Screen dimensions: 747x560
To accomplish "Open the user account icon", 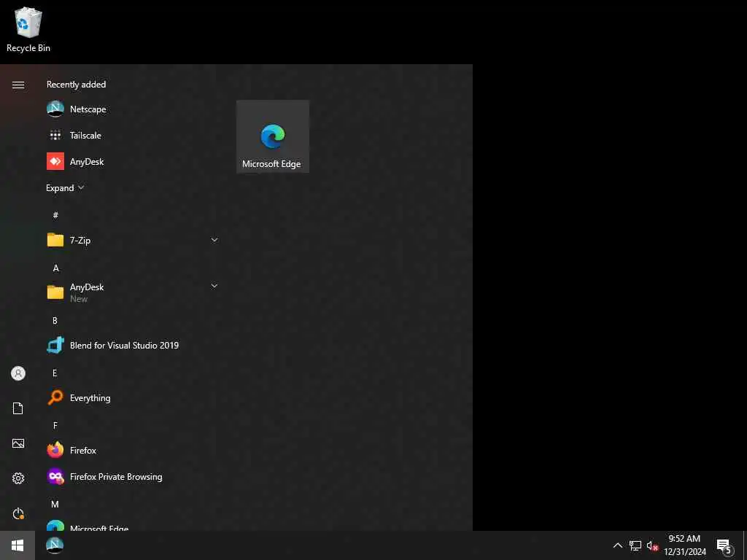I will click(x=18, y=373).
